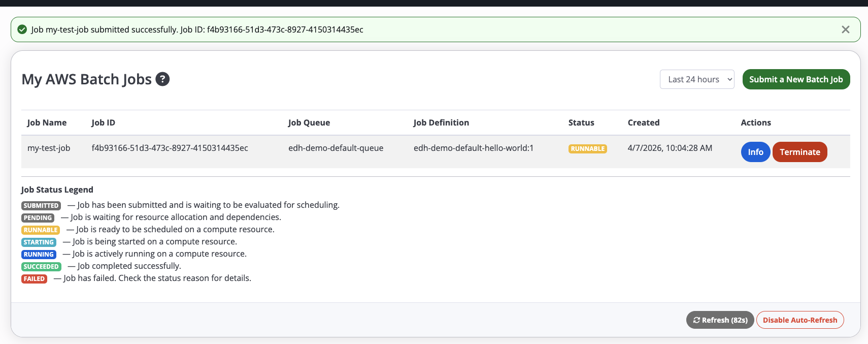Click the FAILED badge in legend
Screen dimensions: 868x344
click(x=34, y=279)
